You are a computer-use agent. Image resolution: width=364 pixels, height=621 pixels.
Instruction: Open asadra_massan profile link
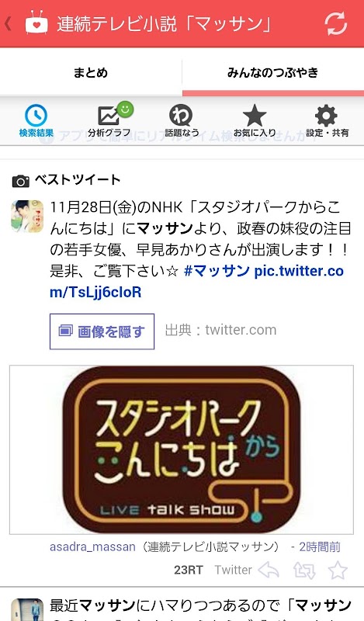tap(92, 547)
